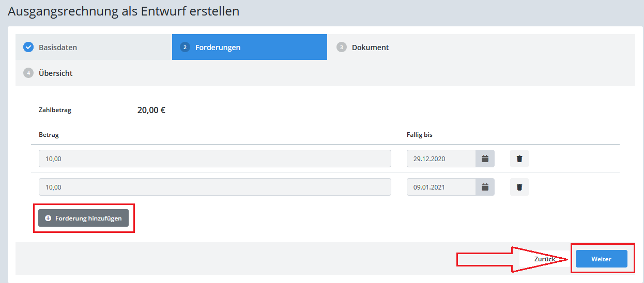
Task: Delete the receivable due 29.12.2020
Action: [x=519, y=159]
